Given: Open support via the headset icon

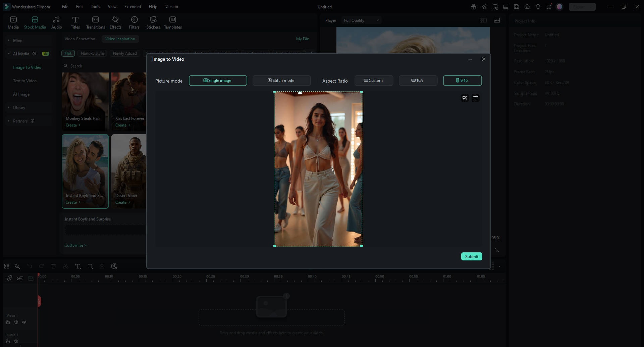Looking at the screenshot, I should coord(538,7).
